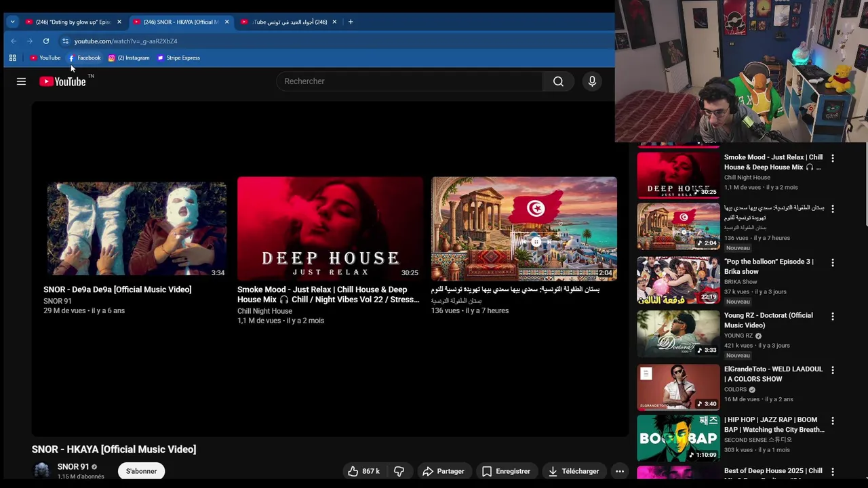This screenshot has width=868, height=488.
Task: Click the ElGrandeToto - WELD LAADOUL title
Action: (773, 374)
